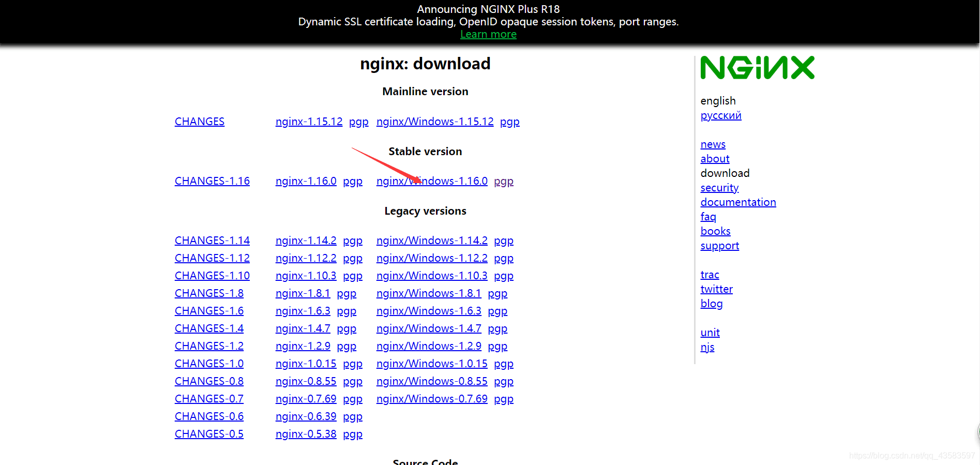Screen dimensions: 980x465
Task: Open CHANGES-1.2 link
Action: click(x=209, y=346)
